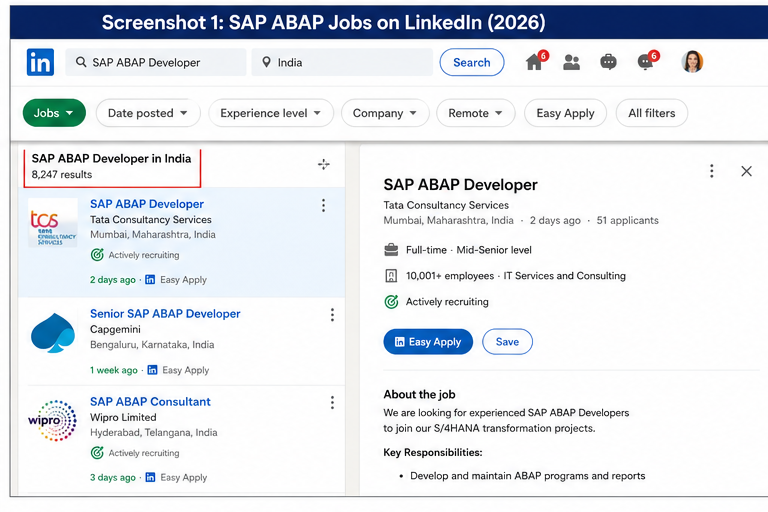Screen dimensions: 768x512
Task: Expand the Date posted filter
Action: point(147,113)
